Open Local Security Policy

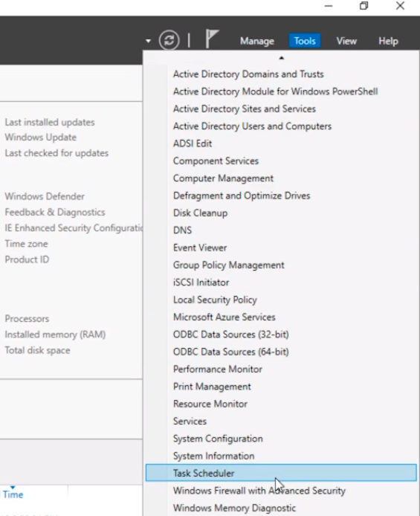click(215, 300)
